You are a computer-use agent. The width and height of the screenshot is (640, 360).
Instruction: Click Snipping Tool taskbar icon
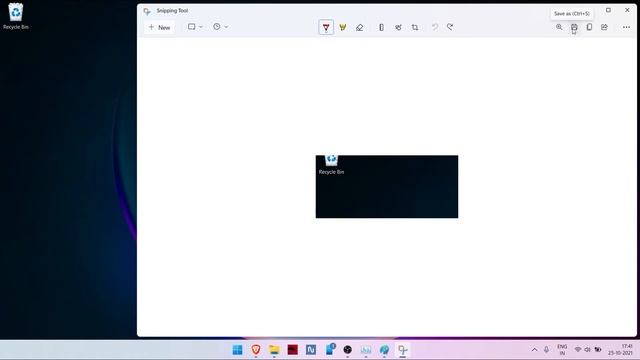point(403,350)
